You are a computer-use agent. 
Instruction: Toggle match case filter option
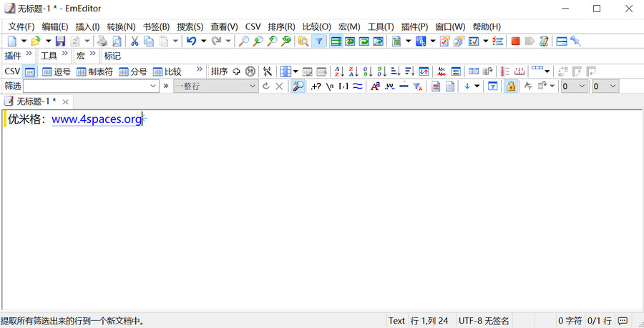click(x=375, y=86)
